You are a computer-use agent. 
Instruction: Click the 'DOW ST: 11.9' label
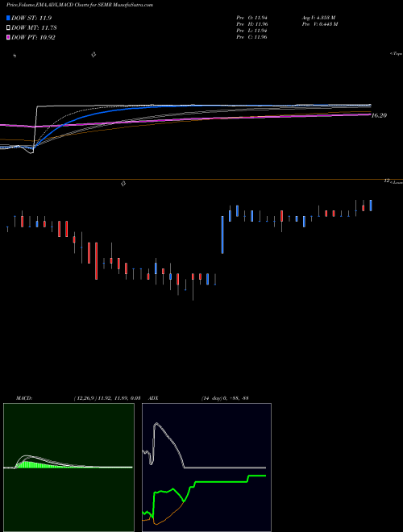point(31,18)
